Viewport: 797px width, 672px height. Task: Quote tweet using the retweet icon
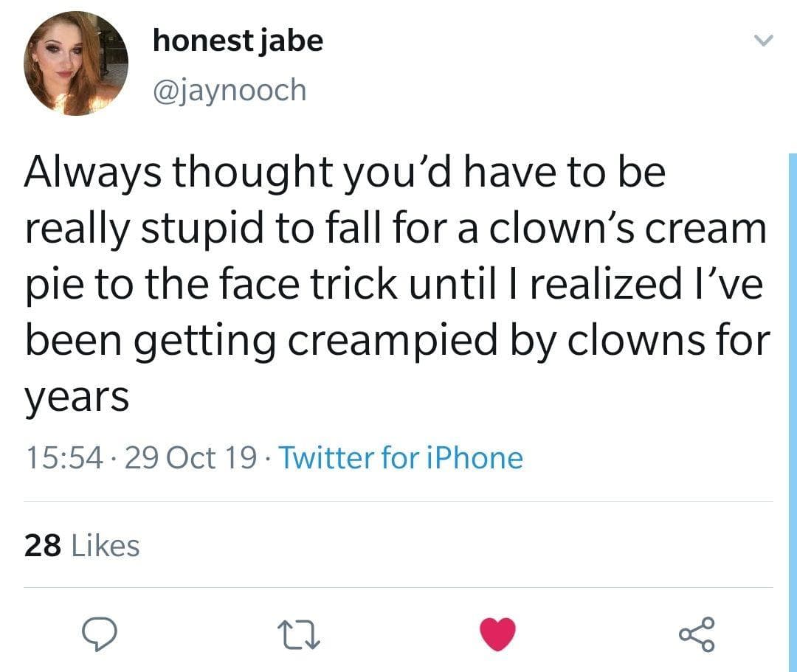point(299,633)
